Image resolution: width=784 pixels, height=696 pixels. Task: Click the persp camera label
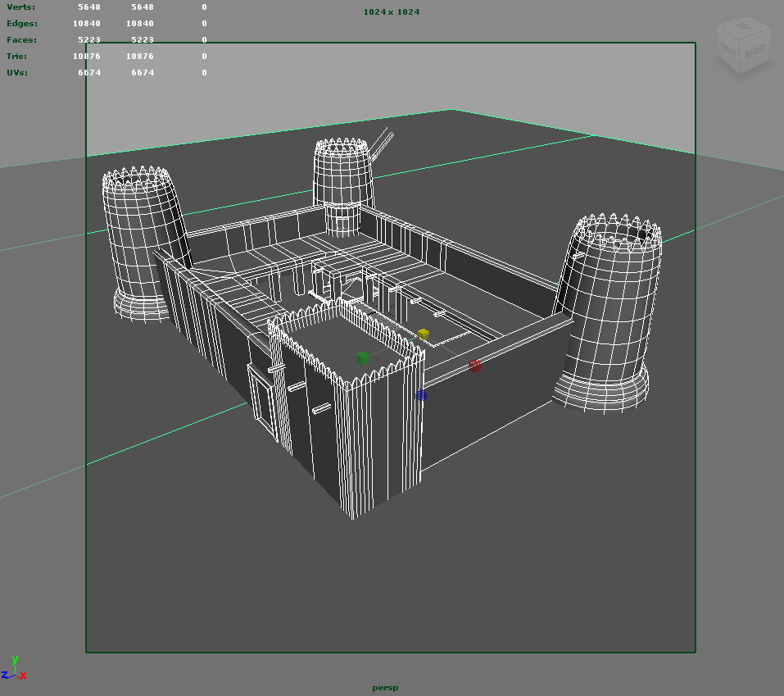385,688
